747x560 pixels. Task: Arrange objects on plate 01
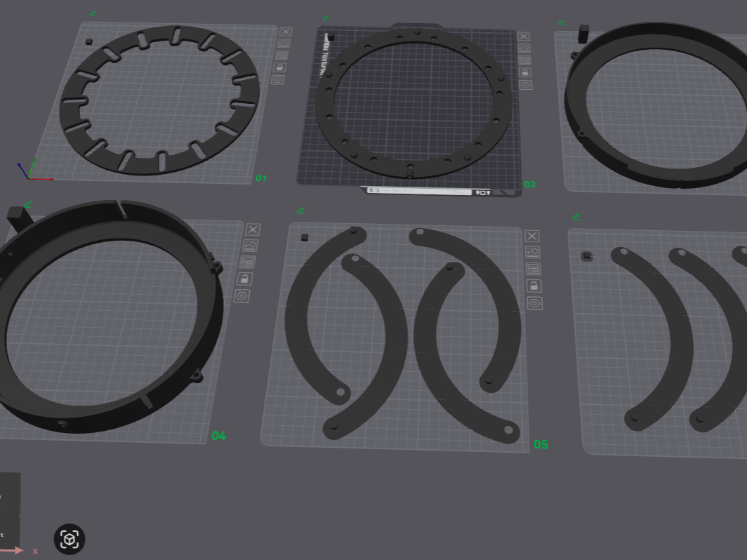pyautogui.click(x=282, y=55)
